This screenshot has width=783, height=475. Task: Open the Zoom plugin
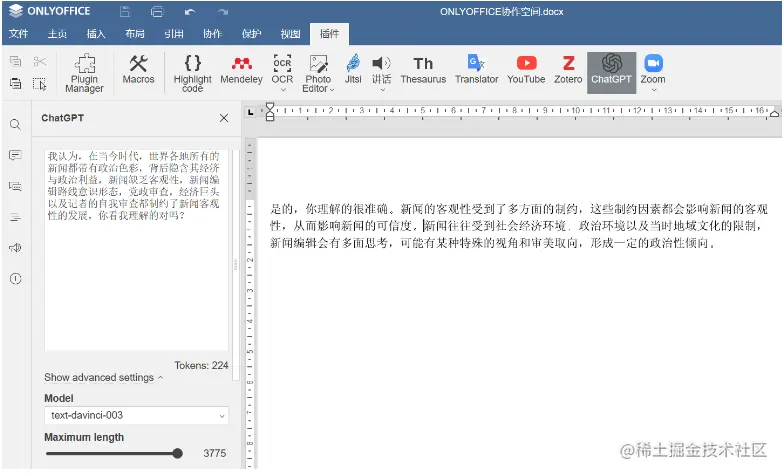pyautogui.click(x=653, y=69)
